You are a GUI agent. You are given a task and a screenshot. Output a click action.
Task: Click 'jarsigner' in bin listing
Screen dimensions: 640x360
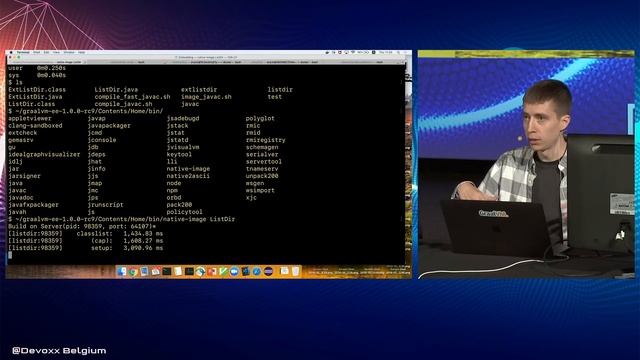pos(24,176)
